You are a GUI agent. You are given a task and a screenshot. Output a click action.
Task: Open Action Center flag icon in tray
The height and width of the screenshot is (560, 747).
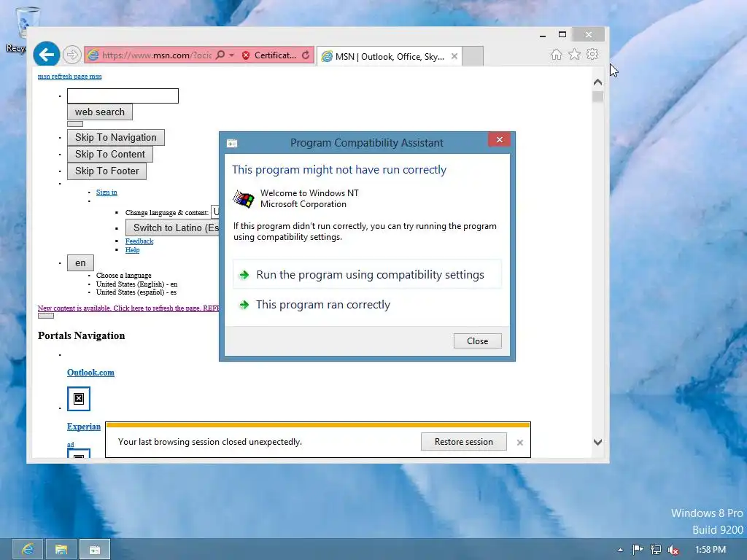coord(638,550)
